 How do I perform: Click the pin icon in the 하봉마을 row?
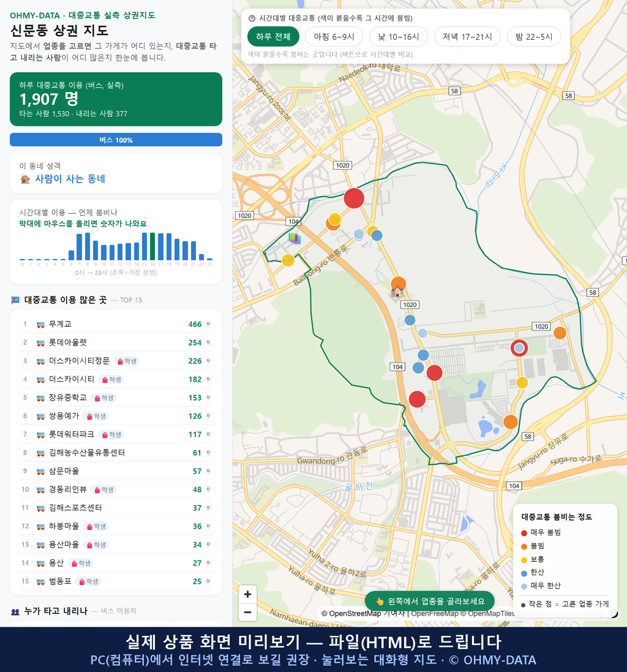pyautogui.click(x=208, y=526)
